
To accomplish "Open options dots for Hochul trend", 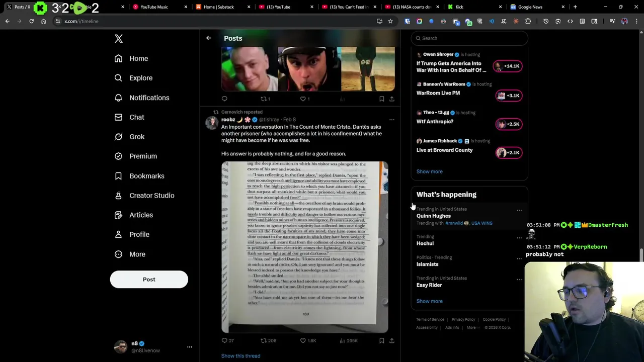I will click(x=519, y=238).
